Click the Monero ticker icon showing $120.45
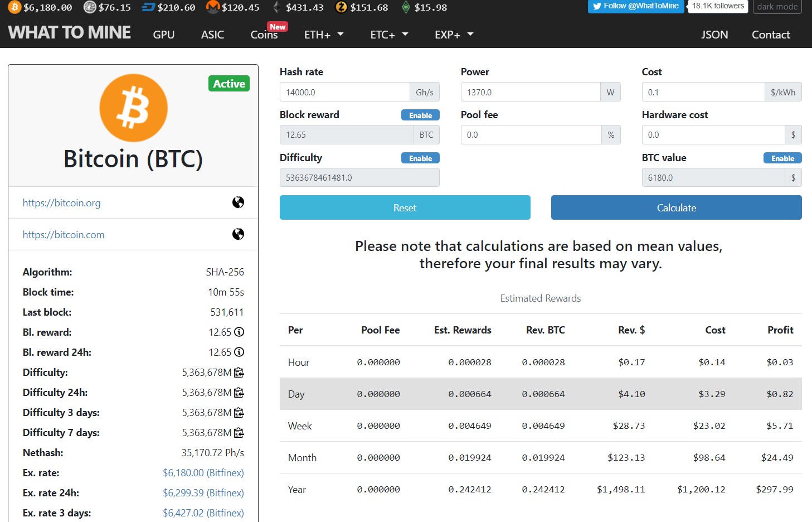812x522 pixels. pyautogui.click(x=213, y=7)
